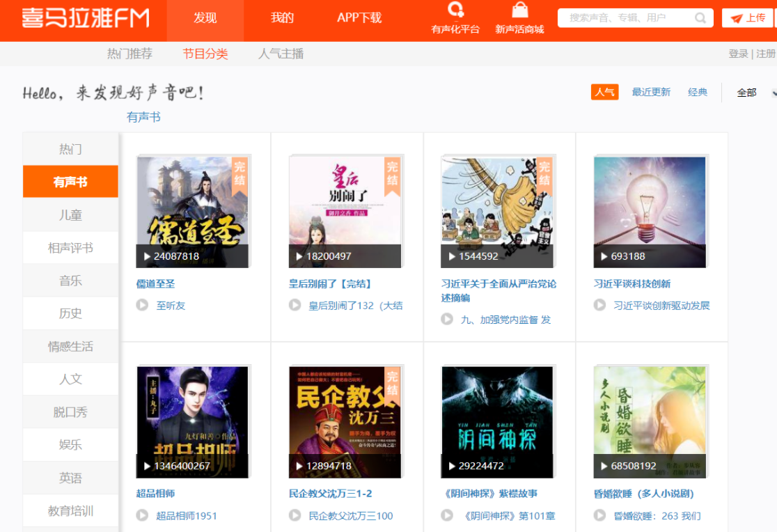Image resolution: width=777 pixels, height=532 pixels.
Task: Select 情感生活 category in sidebar
Action: tap(70, 346)
